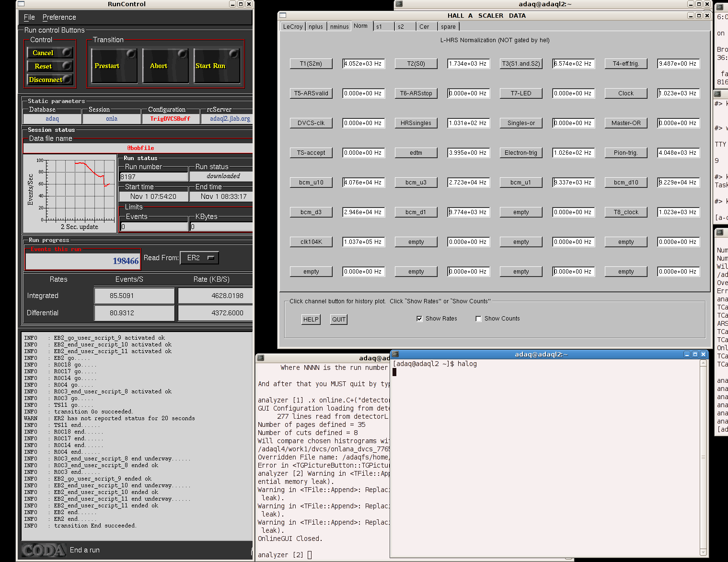Click the bcm_u1 channel button
This screenshot has width=728, height=562.
[521, 183]
